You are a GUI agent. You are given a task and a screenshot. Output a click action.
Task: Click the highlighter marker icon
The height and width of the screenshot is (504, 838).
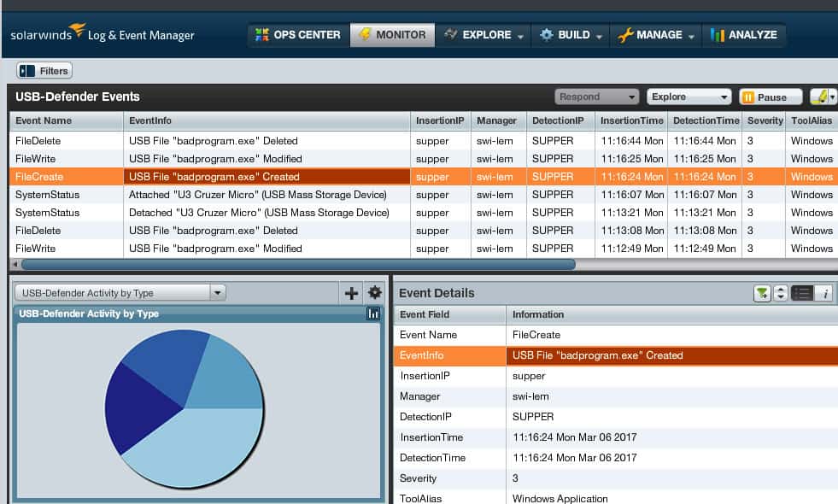[x=819, y=97]
